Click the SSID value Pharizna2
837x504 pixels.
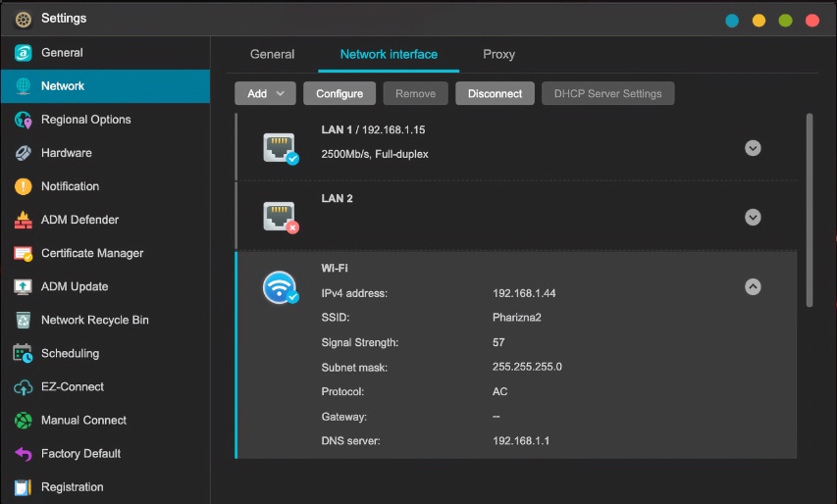pos(517,318)
